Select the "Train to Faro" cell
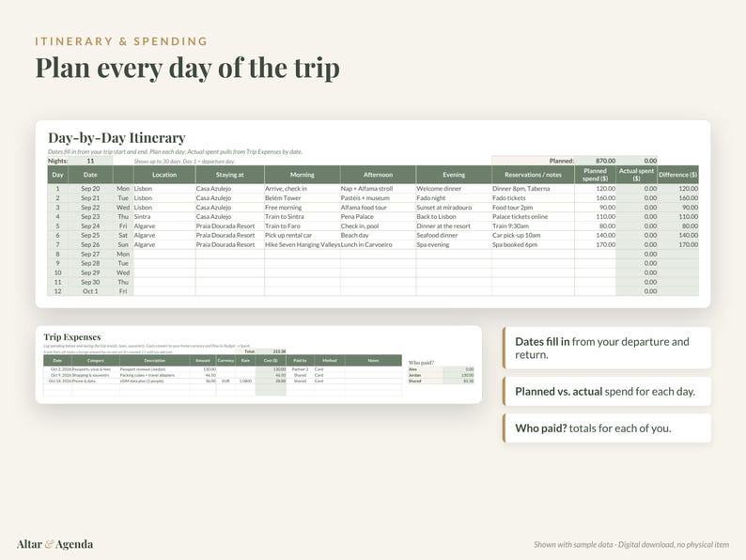The height and width of the screenshot is (560, 746). [x=303, y=226]
